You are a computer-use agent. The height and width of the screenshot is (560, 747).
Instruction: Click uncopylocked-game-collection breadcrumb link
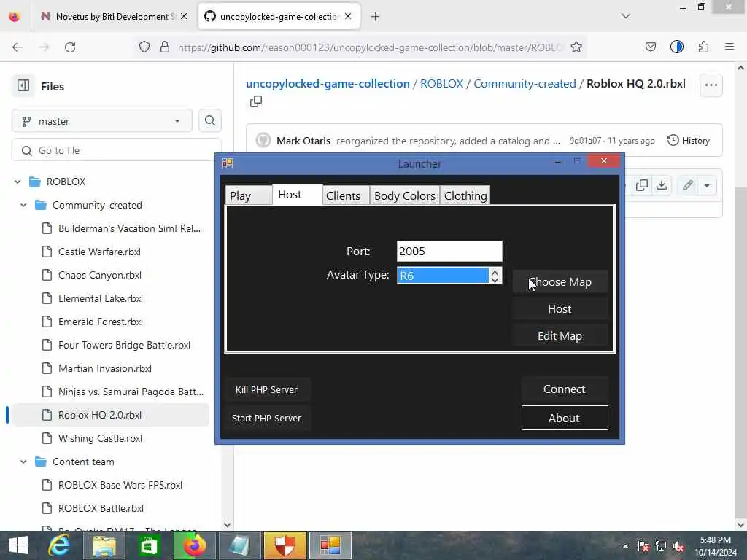tap(328, 83)
